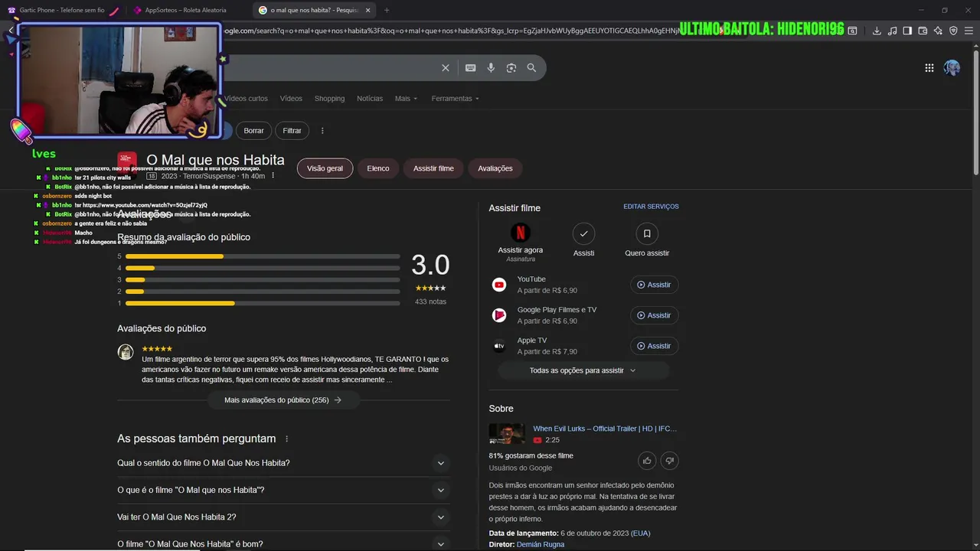The width and height of the screenshot is (980, 551).
Task: Select the Visão geral chip
Action: coord(325,168)
